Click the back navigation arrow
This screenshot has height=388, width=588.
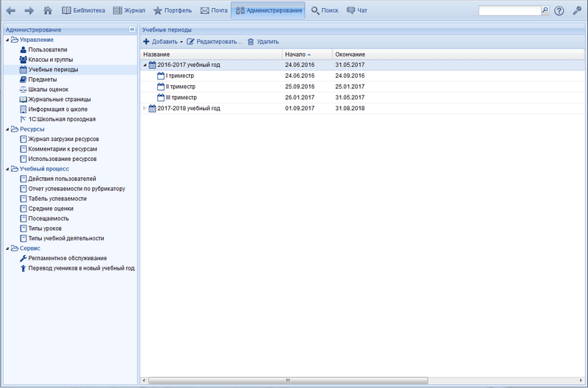(x=11, y=11)
